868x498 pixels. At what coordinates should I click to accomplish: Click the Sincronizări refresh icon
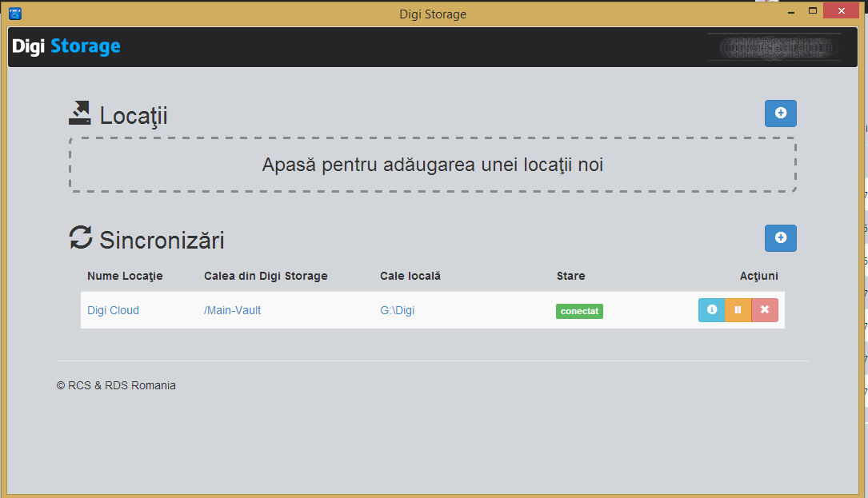tap(81, 237)
